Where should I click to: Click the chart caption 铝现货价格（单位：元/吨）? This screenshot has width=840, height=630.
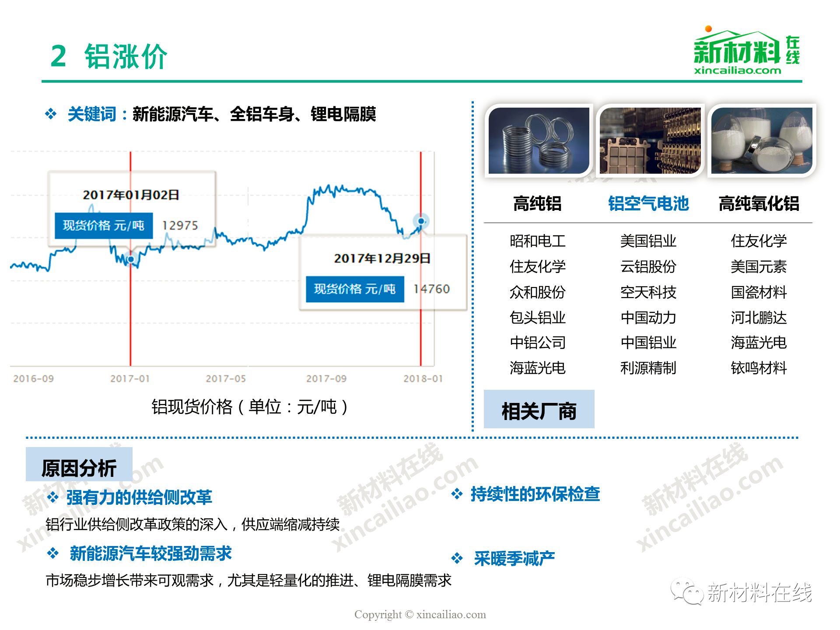250,407
